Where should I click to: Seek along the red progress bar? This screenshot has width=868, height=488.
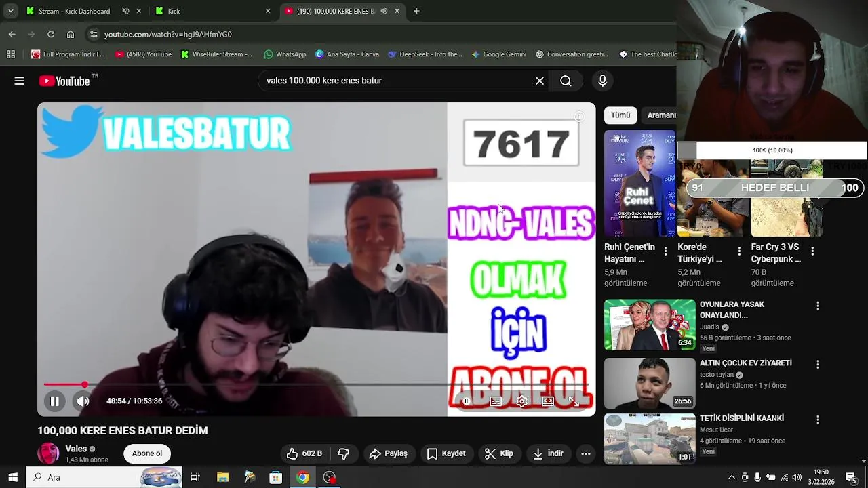317,385
